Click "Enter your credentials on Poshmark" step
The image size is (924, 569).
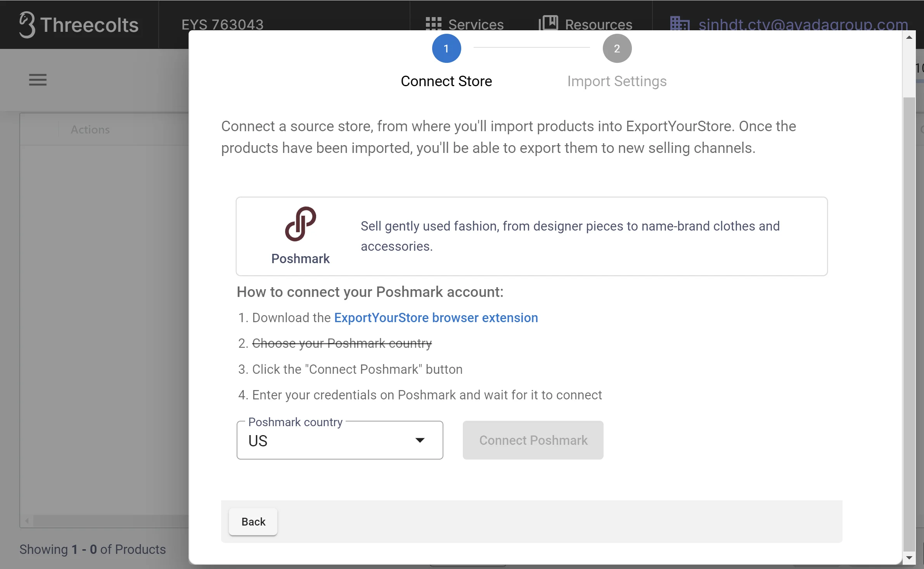pyautogui.click(x=427, y=395)
